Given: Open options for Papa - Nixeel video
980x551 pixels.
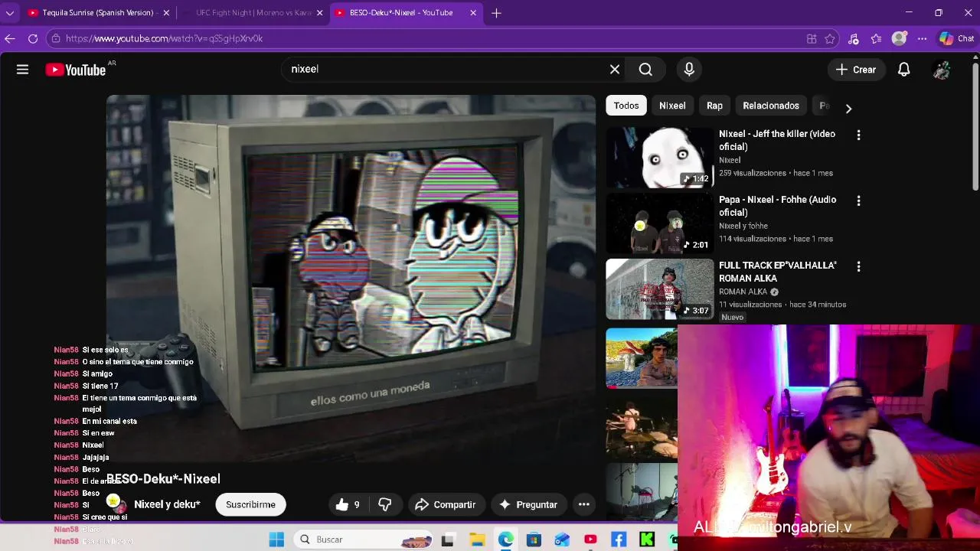Looking at the screenshot, I should tap(858, 201).
